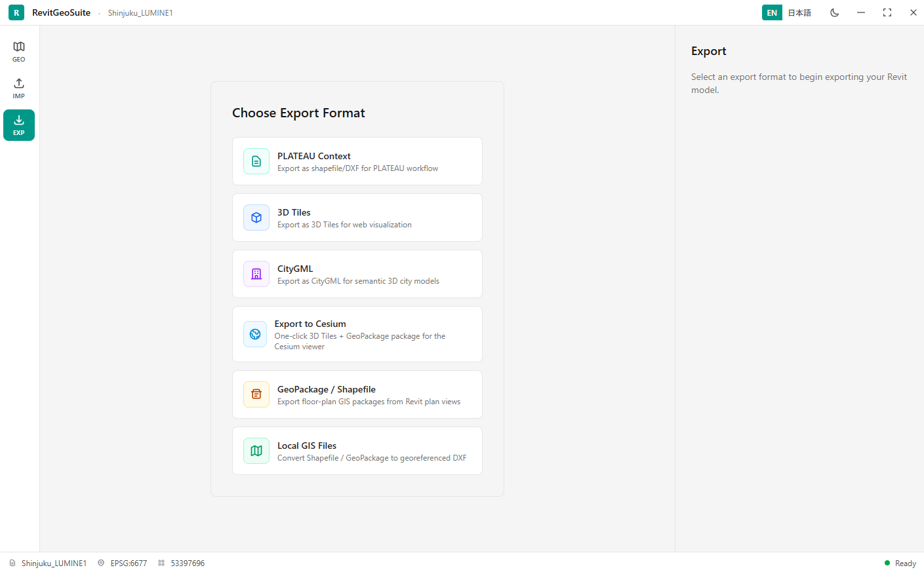924x572 pixels.
Task: Click the GeoPackage / Shapefile archive icon
Action: pos(256,394)
